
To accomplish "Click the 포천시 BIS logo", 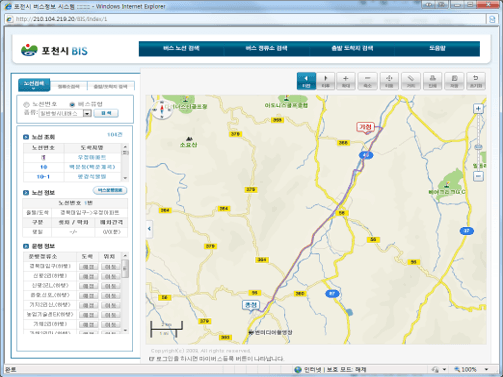I will 54,50.
